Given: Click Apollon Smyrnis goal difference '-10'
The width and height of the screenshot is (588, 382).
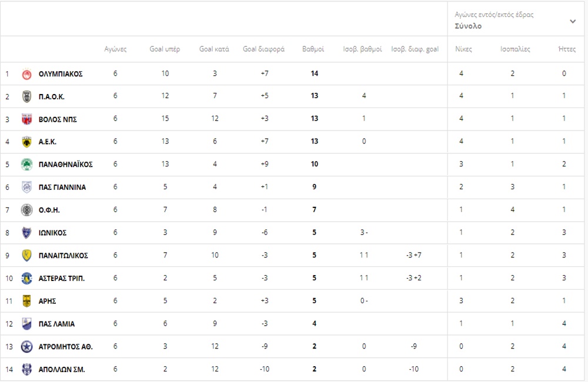Looking at the screenshot, I should click(x=265, y=369).
